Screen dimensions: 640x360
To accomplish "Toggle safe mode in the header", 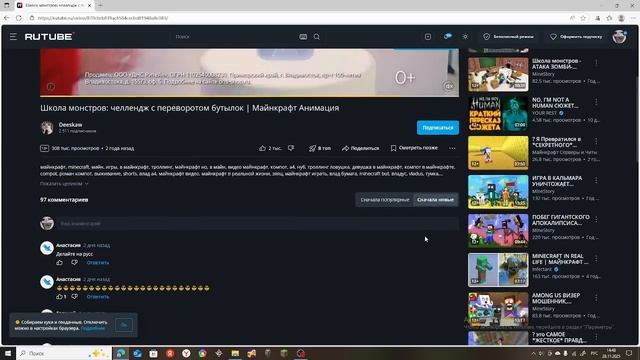I will 508,37.
